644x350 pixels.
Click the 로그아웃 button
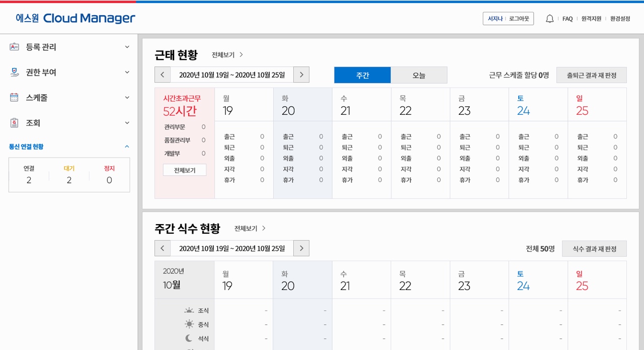point(519,19)
